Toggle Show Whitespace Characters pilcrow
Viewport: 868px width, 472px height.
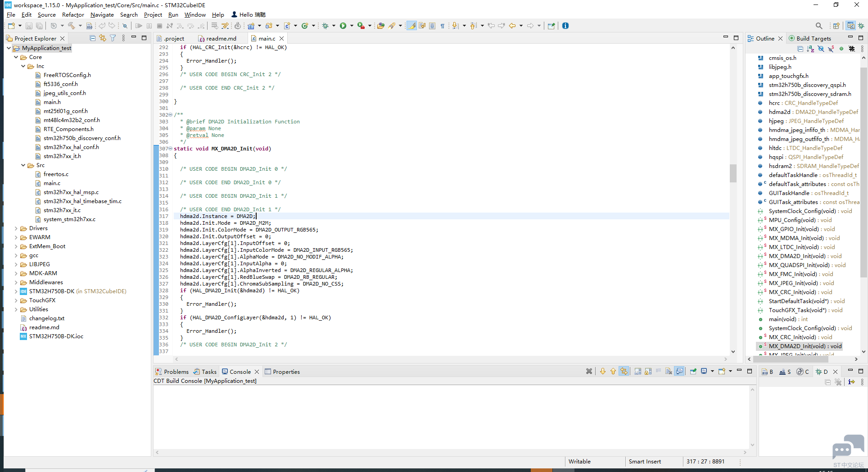[443, 26]
